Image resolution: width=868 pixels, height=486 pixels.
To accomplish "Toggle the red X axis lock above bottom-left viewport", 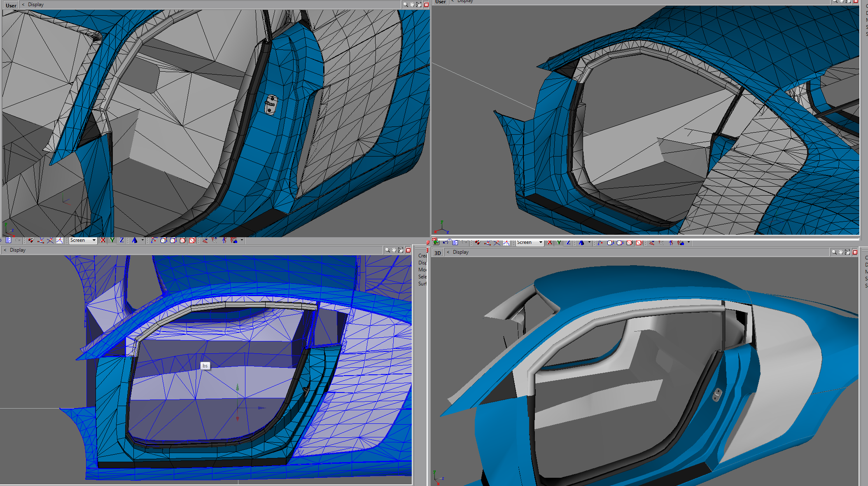I will coord(103,240).
